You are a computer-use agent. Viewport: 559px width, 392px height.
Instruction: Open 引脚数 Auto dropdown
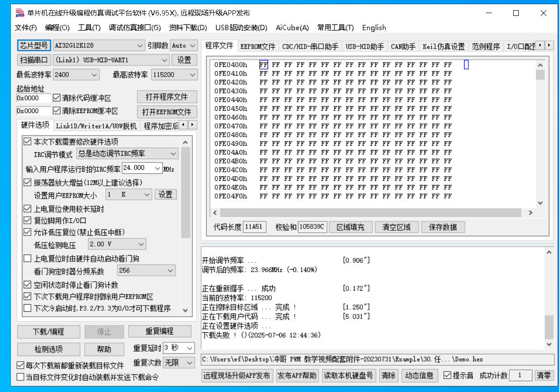[183, 46]
